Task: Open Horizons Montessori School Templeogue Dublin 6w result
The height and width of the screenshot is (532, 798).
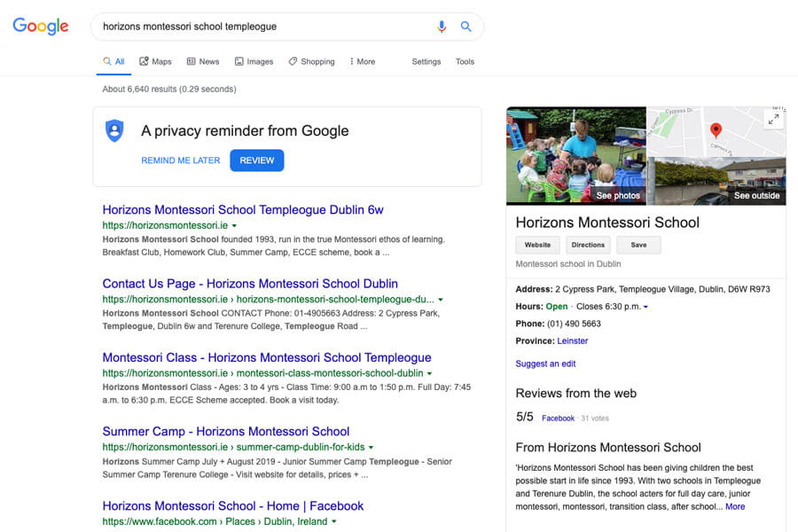Action: 243,210
